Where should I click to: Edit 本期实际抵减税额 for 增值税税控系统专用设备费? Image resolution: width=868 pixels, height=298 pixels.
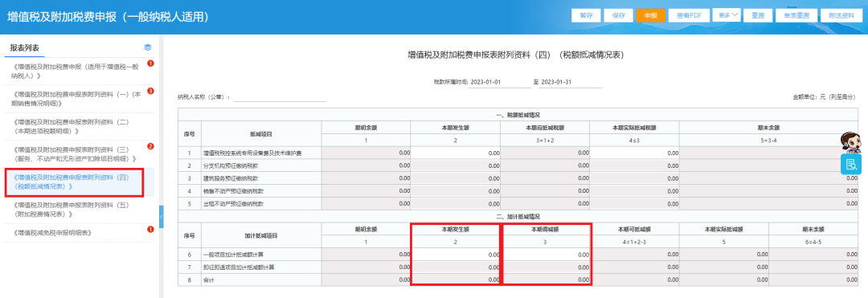(634, 153)
